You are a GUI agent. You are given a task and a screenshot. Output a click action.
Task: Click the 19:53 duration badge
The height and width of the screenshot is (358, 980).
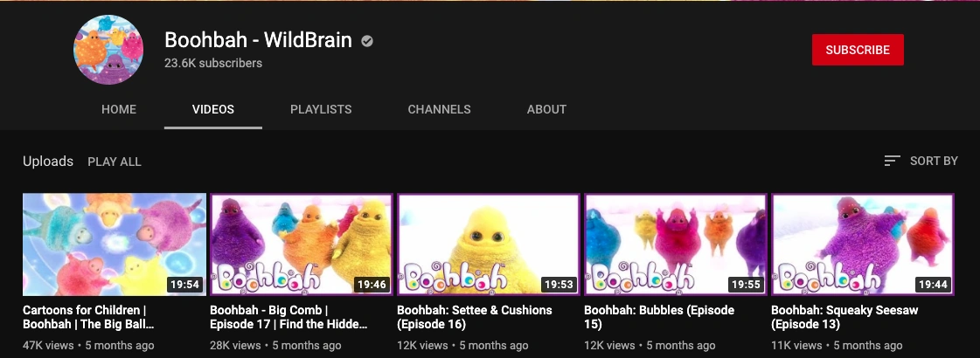coord(558,285)
